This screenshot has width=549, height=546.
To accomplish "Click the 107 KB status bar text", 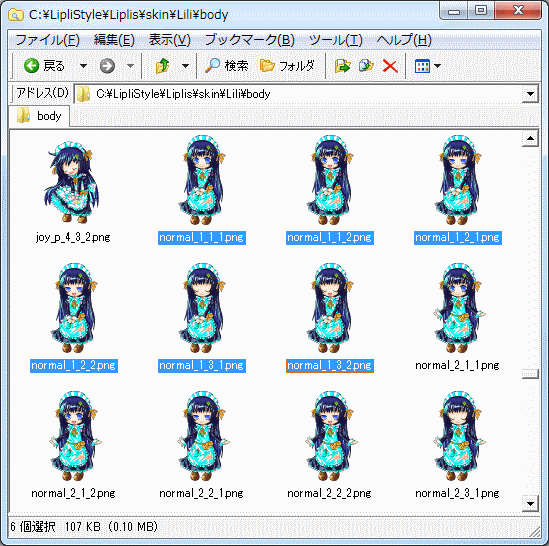I will click(x=83, y=526).
